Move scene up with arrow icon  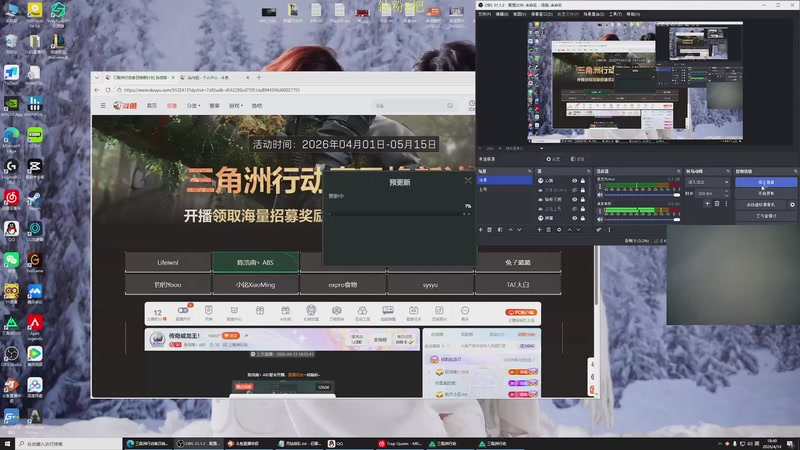[510, 230]
